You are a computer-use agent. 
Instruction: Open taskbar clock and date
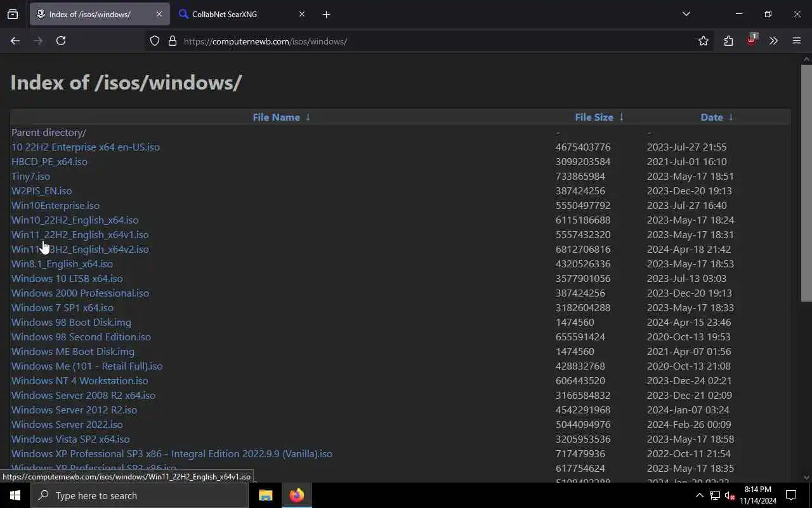[x=757, y=495]
